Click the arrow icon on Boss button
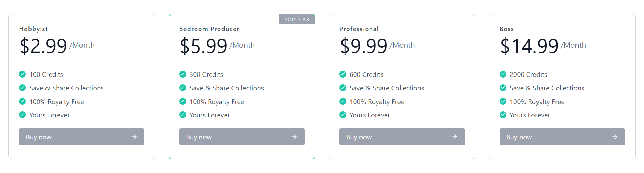The image size is (644, 173). [x=615, y=137]
